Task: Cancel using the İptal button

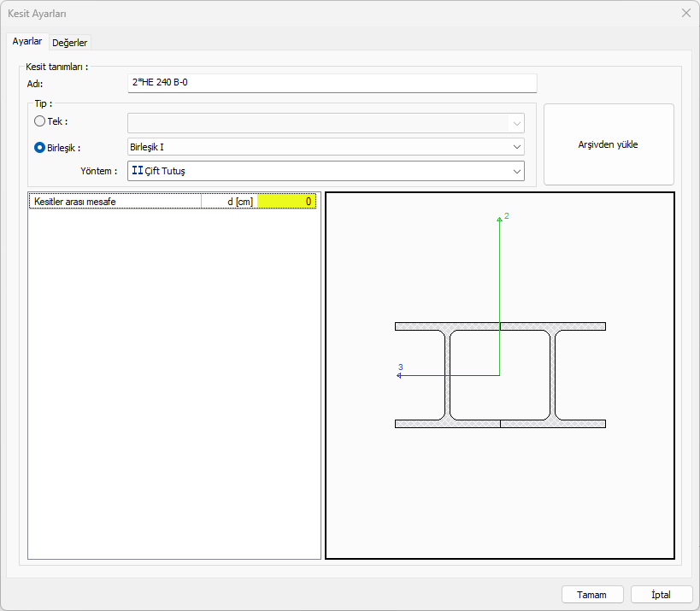Action: click(662, 595)
